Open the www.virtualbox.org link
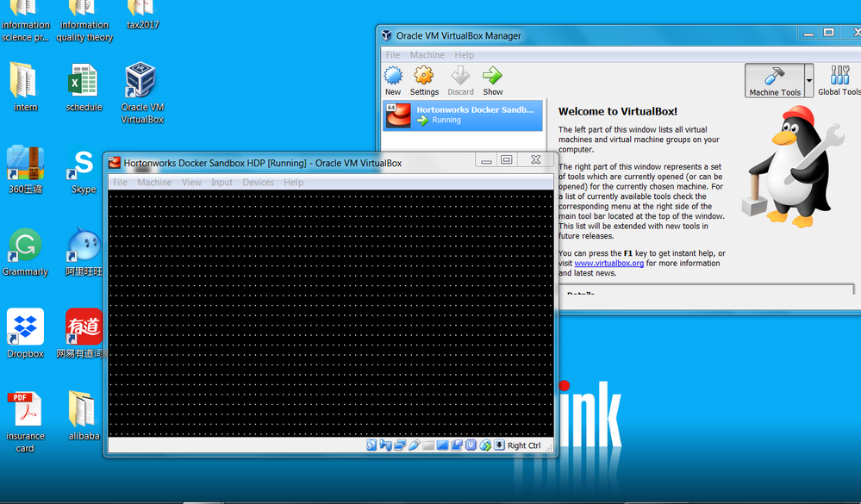This screenshot has height=504, width=861. tap(608, 263)
